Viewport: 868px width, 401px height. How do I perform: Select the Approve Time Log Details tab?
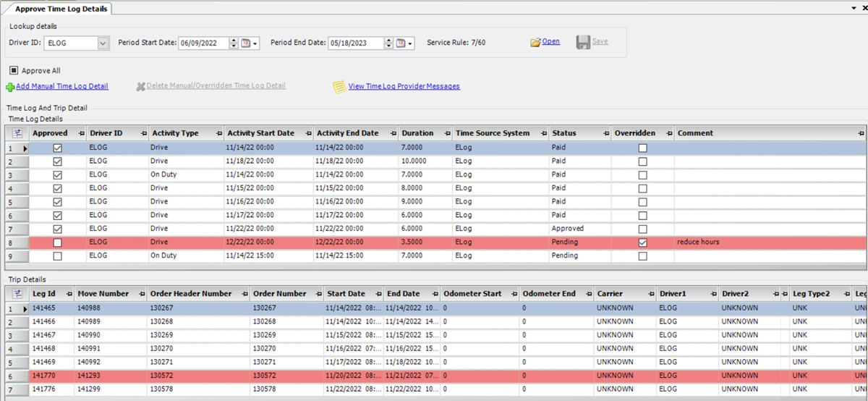point(61,8)
